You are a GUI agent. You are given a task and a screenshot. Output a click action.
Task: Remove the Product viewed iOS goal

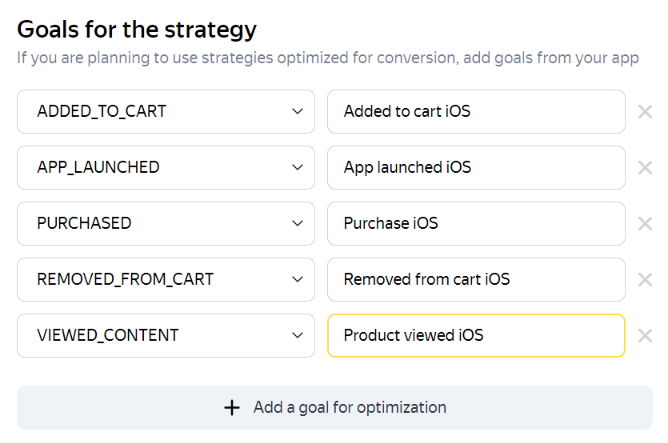point(645,336)
